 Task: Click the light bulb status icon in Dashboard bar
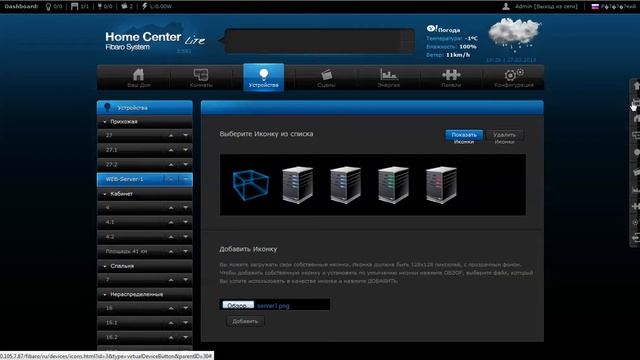[x=48, y=7]
